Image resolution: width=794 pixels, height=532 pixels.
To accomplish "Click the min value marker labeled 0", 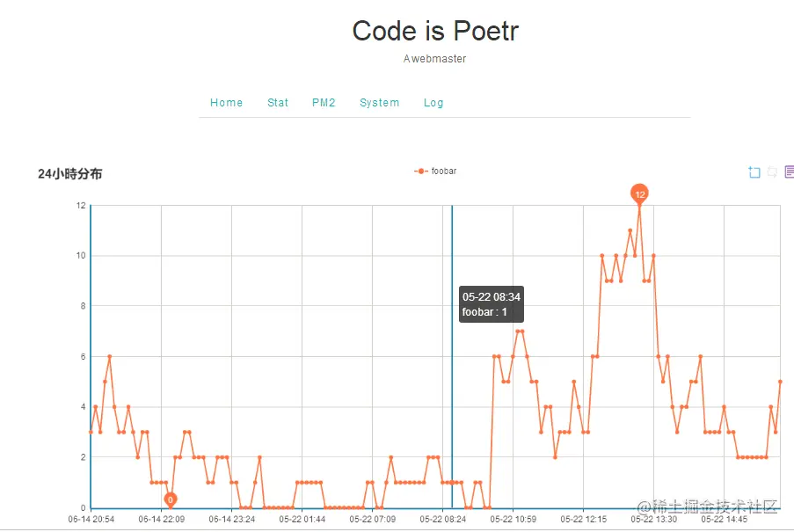I will 171,499.
